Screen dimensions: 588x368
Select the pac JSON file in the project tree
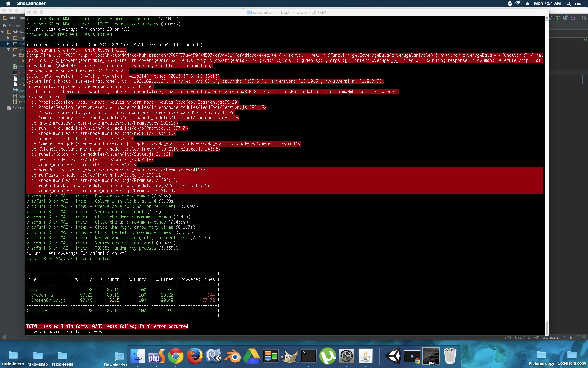pos(19,90)
